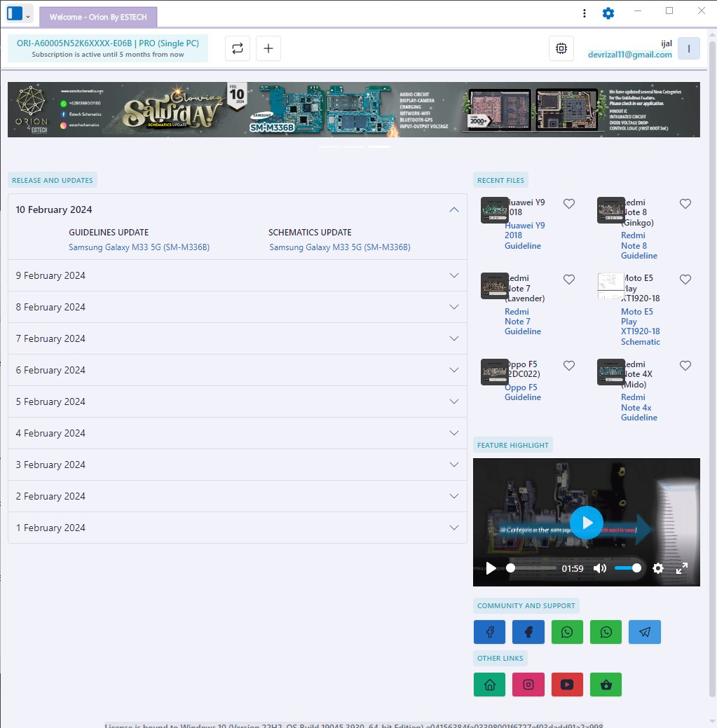
Task: Open the shopping basket store icon
Action: coord(606,685)
